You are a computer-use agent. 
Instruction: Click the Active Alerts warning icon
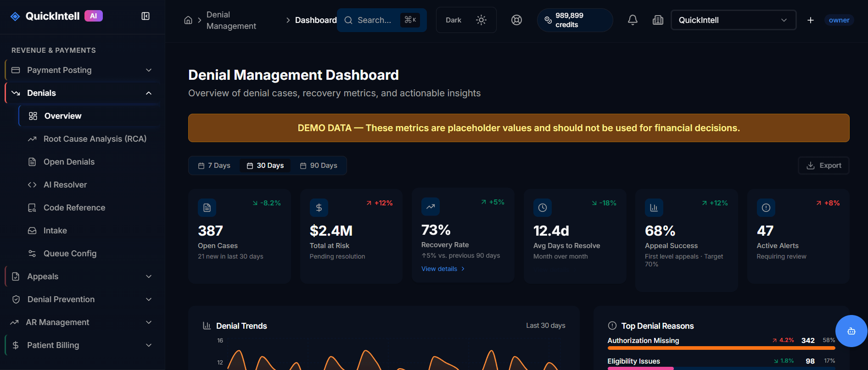click(x=766, y=208)
